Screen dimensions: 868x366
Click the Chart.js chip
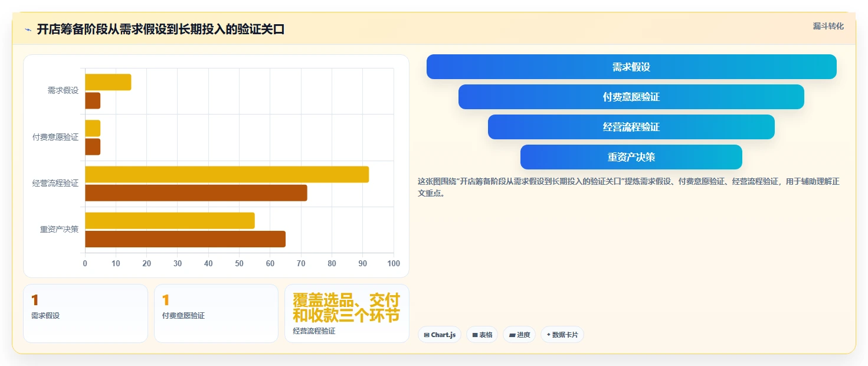tap(440, 335)
